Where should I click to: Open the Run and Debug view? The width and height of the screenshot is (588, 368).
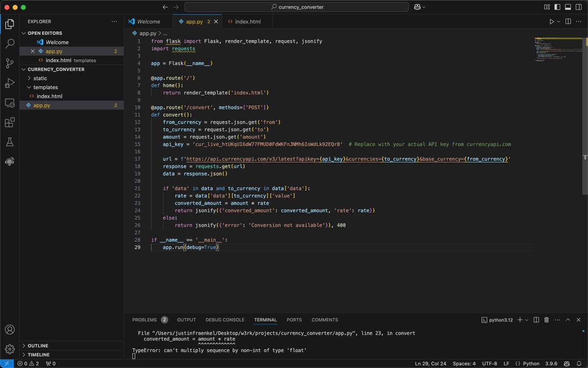coord(9,83)
